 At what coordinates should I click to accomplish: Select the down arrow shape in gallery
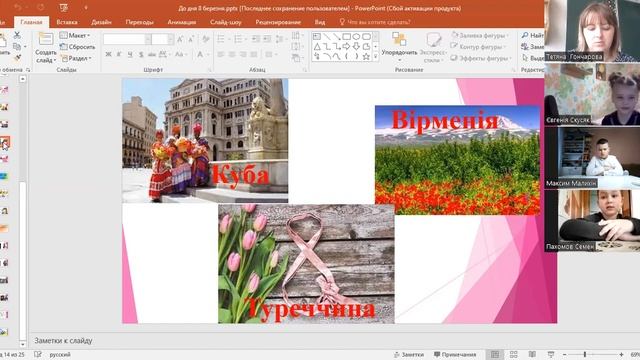click(x=356, y=47)
